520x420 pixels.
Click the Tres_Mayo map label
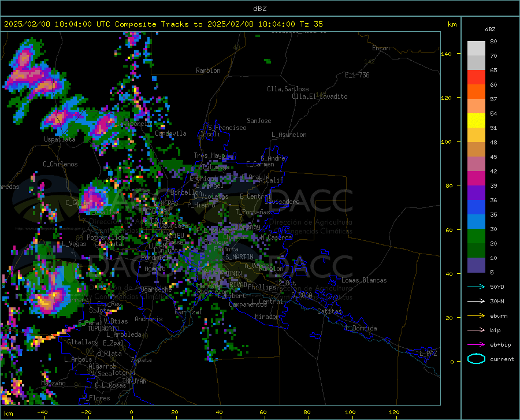pyautogui.click(x=210, y=155)
